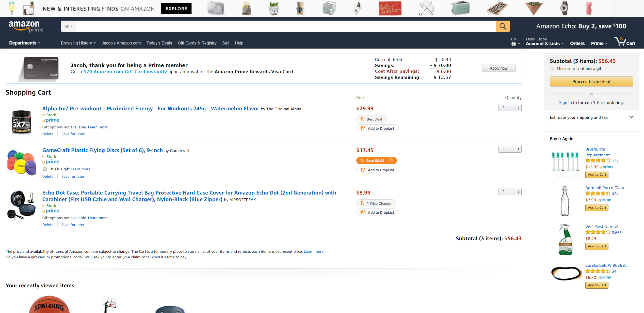
Task: Open the hello sunshine doormat find
Action: pos(390,8)
